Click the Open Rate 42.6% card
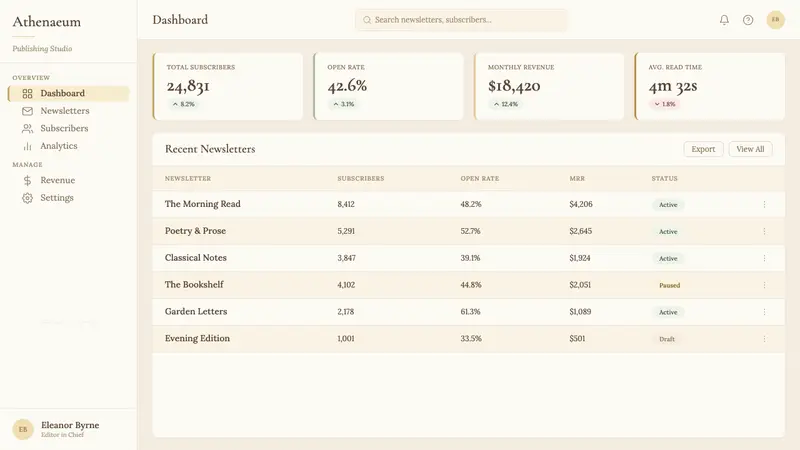The width and height of the screenshot is (800, 450). [x=389, y=86]
